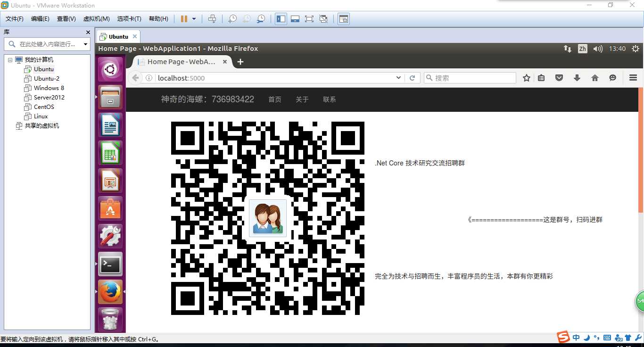Viewport: 644px width, 347px height.
Task: Click the localhost:5000 address bar
Action: [x=273, y=78]
